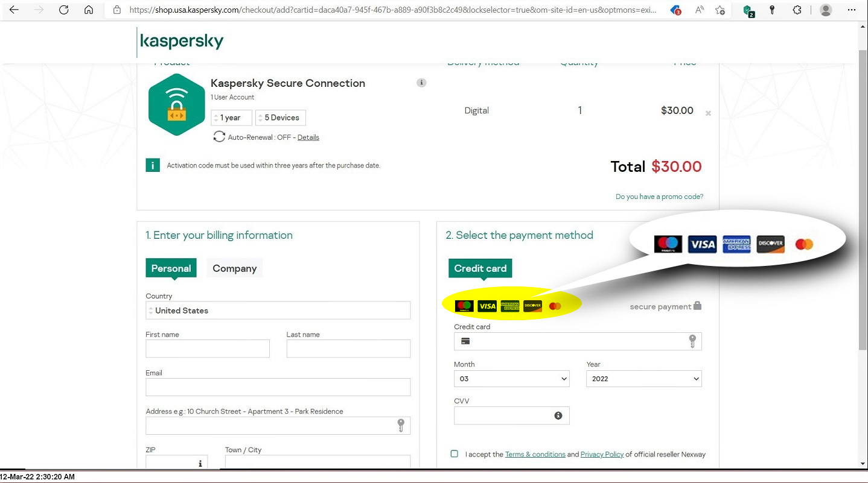Click the padlock site info icon

click(118, 10)
